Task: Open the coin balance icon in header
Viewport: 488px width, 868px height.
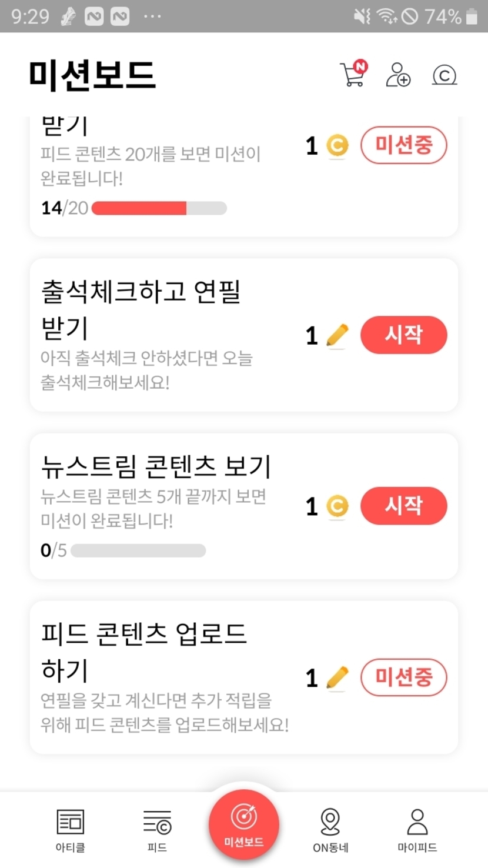Action: tap(444, 75)
